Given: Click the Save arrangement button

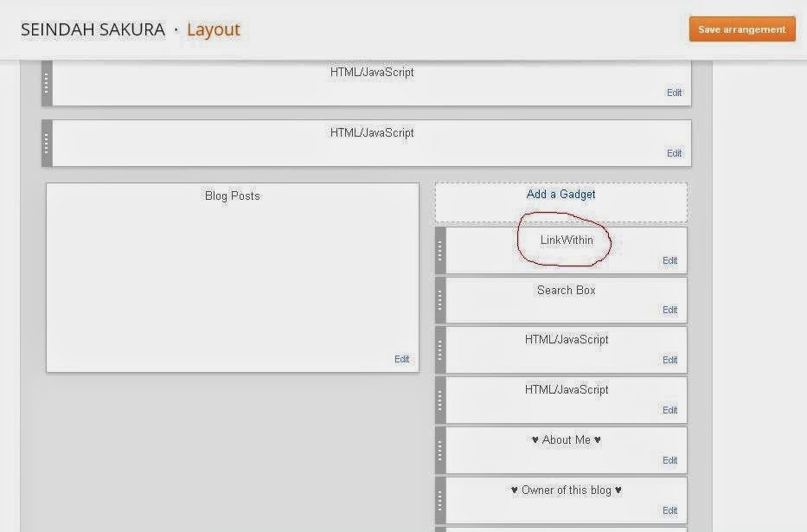Looking at the screenshot, I should (742, 29).
